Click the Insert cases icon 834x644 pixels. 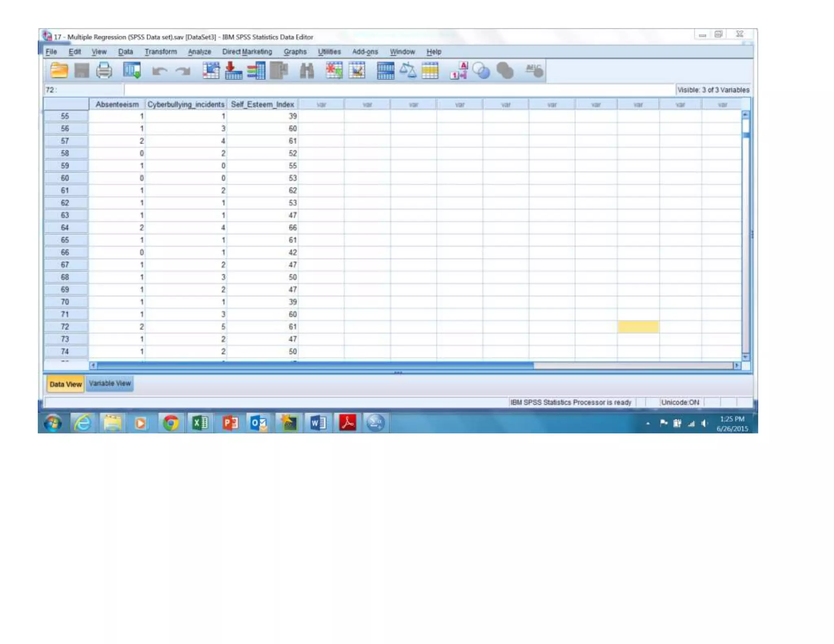(334, 71)
